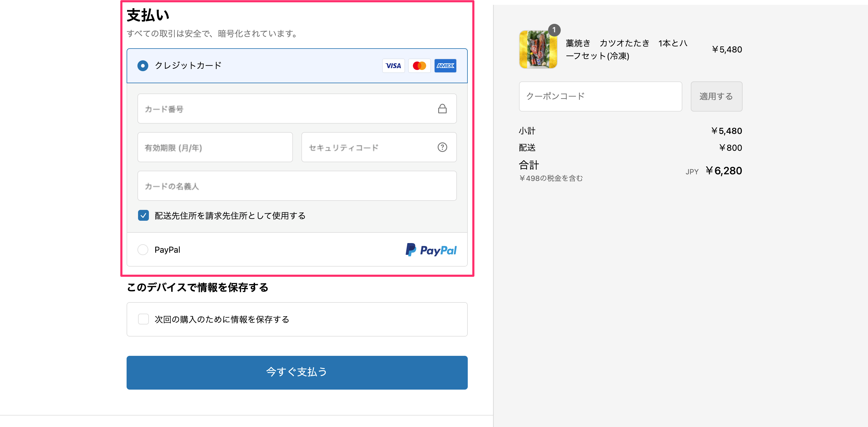Click the Visa card logo
The height and width of the screenshot is (427, 868).
tap(393, 66)
